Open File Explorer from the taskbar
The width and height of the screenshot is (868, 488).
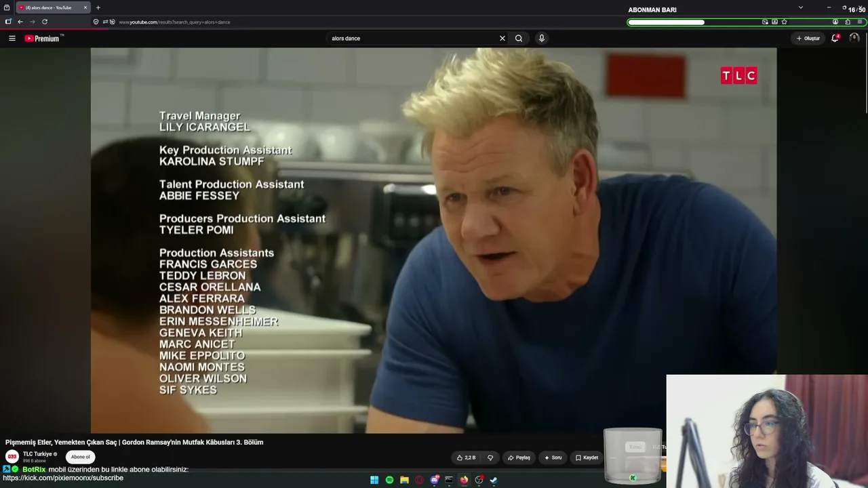(404, 480)
